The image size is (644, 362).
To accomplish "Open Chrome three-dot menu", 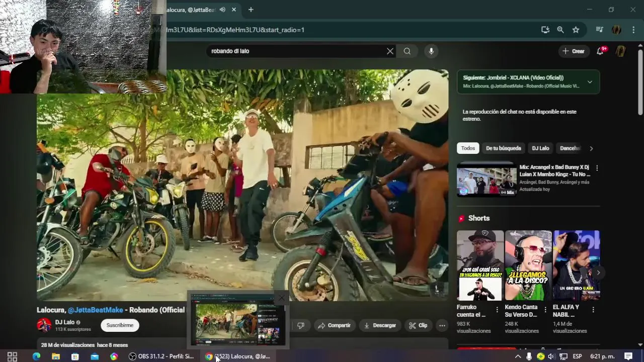I will (x=633, y=30).
